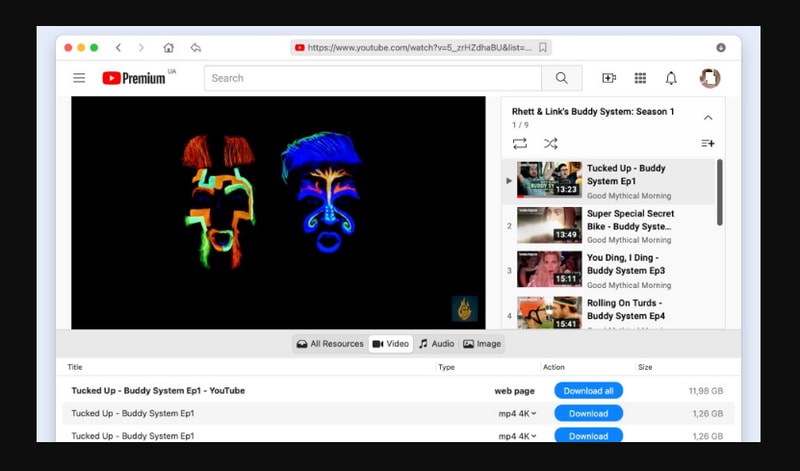800x471 pixels.
Task: Go forward with the forward arrow
Action: [x=141, y=47]
